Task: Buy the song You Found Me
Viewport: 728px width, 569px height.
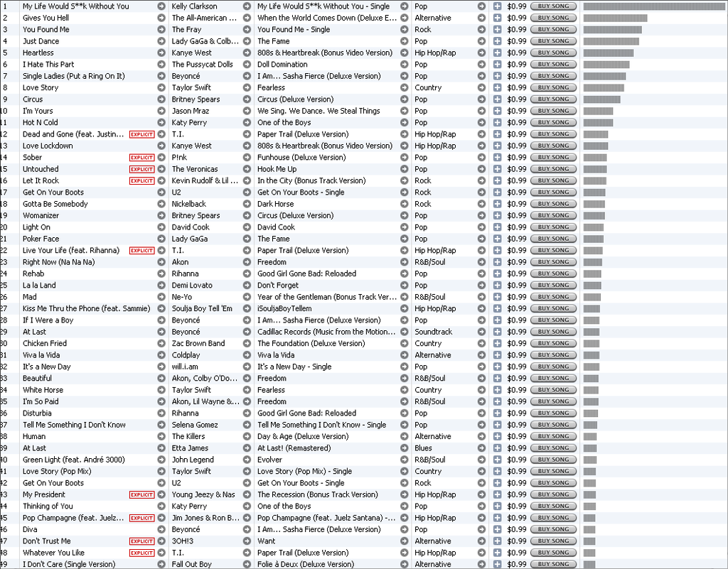Action: pos(553,30)
